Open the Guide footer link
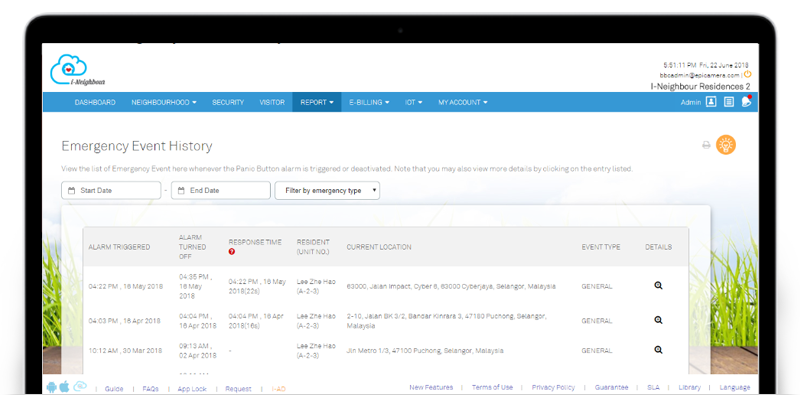Viewport: 800px width, 395px height. (114, 388)
